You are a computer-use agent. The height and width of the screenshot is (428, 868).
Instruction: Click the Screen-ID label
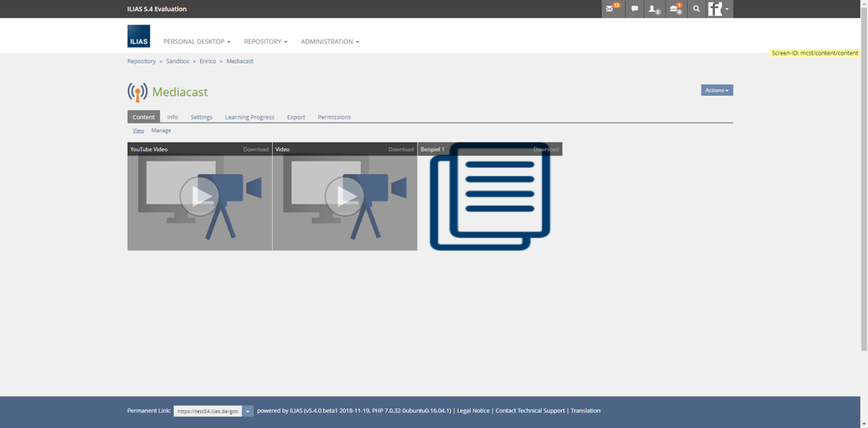[815, 53]
